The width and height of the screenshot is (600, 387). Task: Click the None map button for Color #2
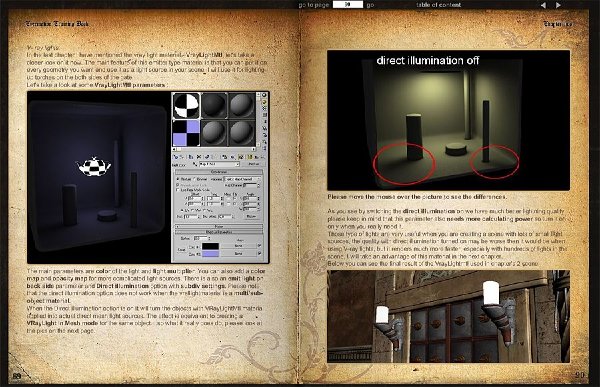click(x=238, y=253)
